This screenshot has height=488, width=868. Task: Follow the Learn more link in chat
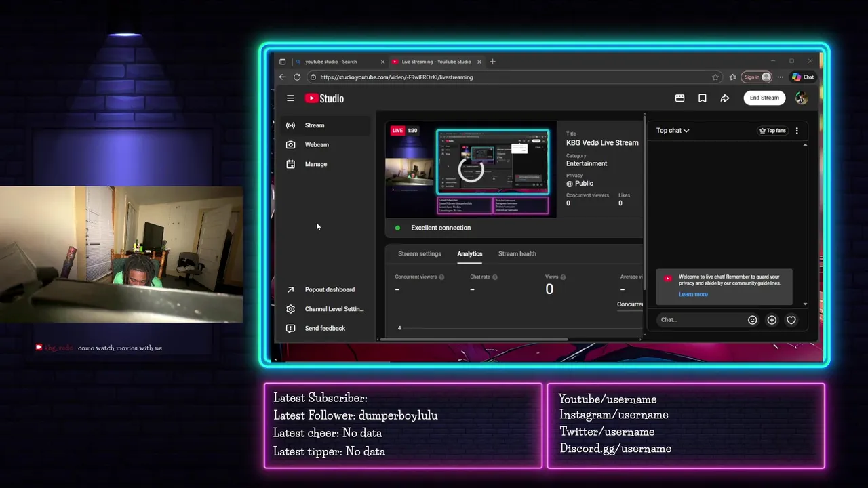coord(693,294)
